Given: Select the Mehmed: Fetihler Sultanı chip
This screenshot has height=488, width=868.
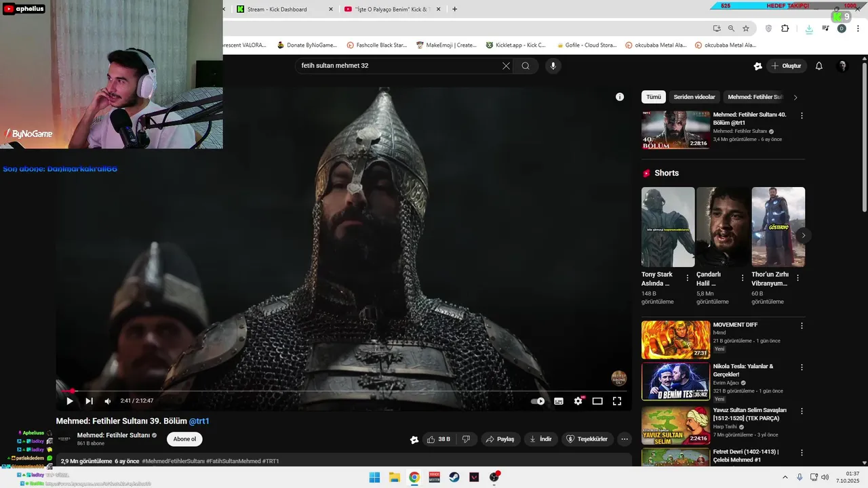Looking at the screenshot, I should point(755,97).
